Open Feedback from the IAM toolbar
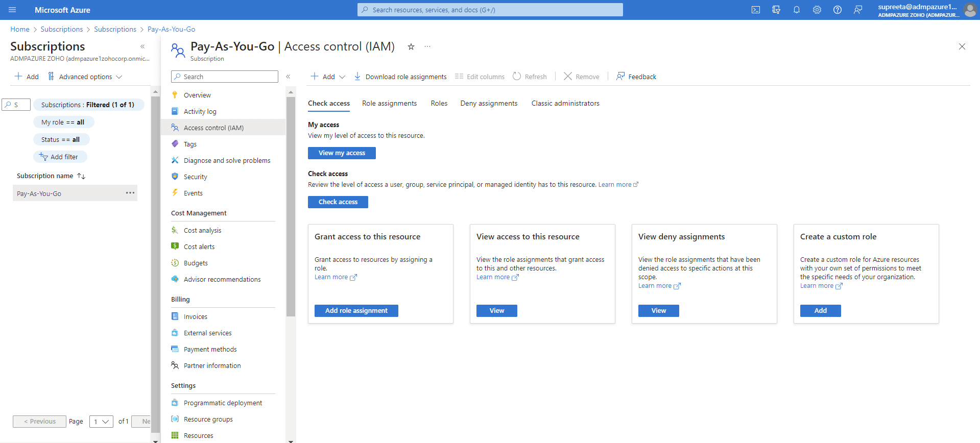 coord(636,77)
